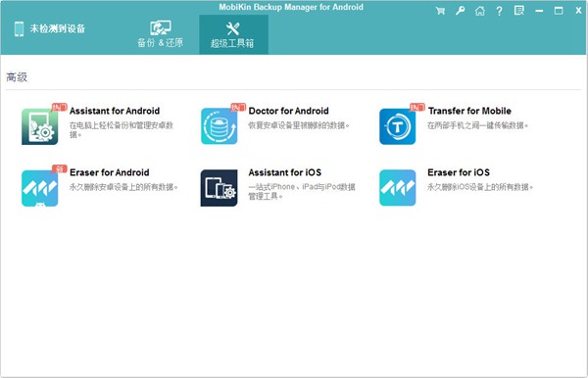Image resolution: width=588 pixels, height=378 pixels.
Task: Open the feedback note icon
Action: (519, 11)
